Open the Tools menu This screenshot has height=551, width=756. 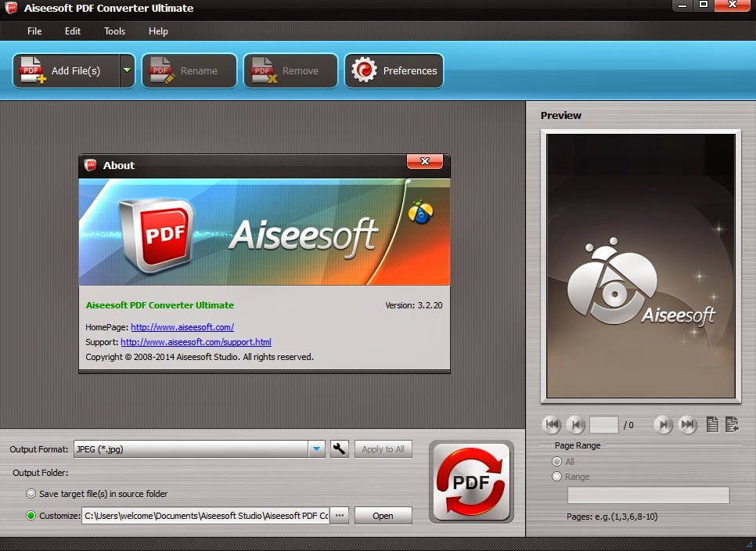pyautogui.click(x=115, y=31)
